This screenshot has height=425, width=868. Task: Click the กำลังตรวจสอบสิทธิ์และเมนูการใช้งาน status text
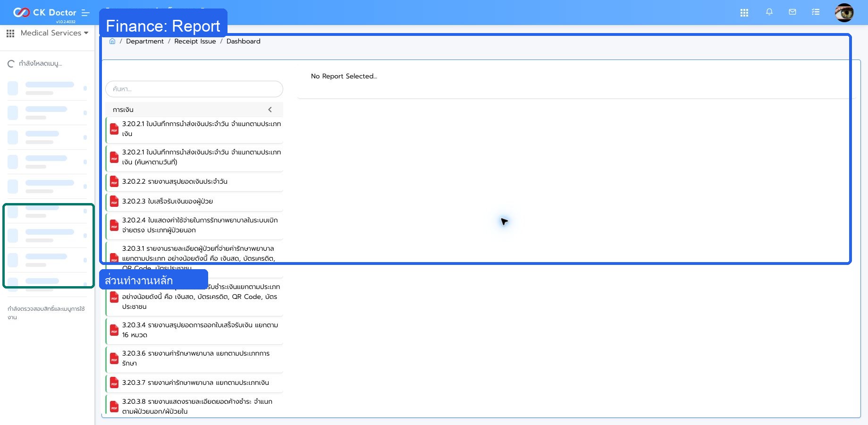46,313
